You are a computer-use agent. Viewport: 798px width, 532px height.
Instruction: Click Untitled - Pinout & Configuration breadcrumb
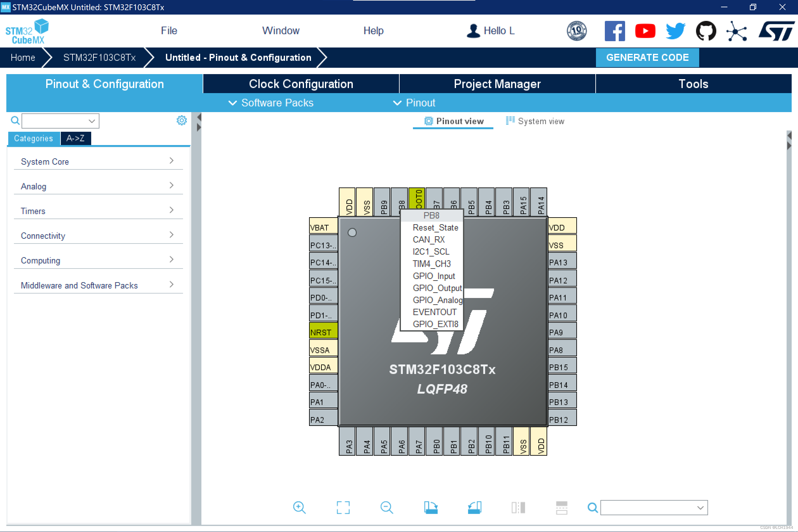[238, 57]
